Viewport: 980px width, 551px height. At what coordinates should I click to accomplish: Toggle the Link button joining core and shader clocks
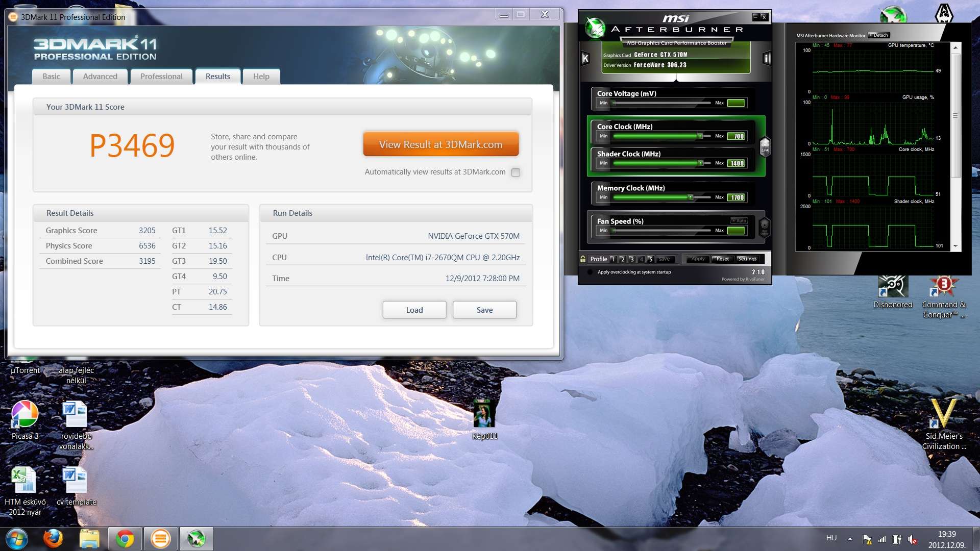point(765,147)
